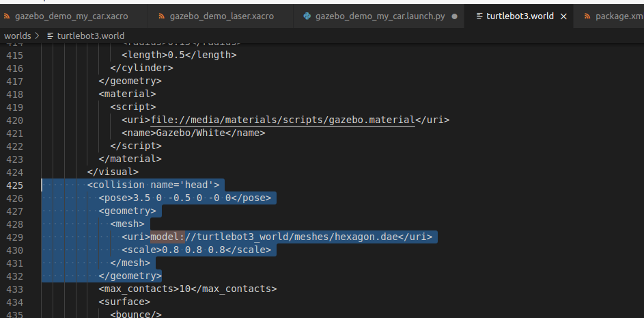Click the </cylinder> closing tag
Viewport: 644px width, 318px height.
coord(141,68)
